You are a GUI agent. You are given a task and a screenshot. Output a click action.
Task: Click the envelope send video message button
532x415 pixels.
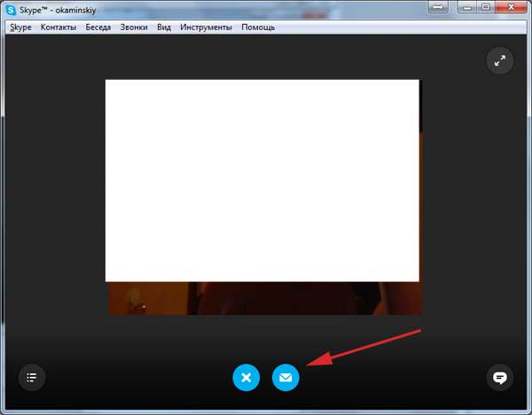tap(286, 378)
